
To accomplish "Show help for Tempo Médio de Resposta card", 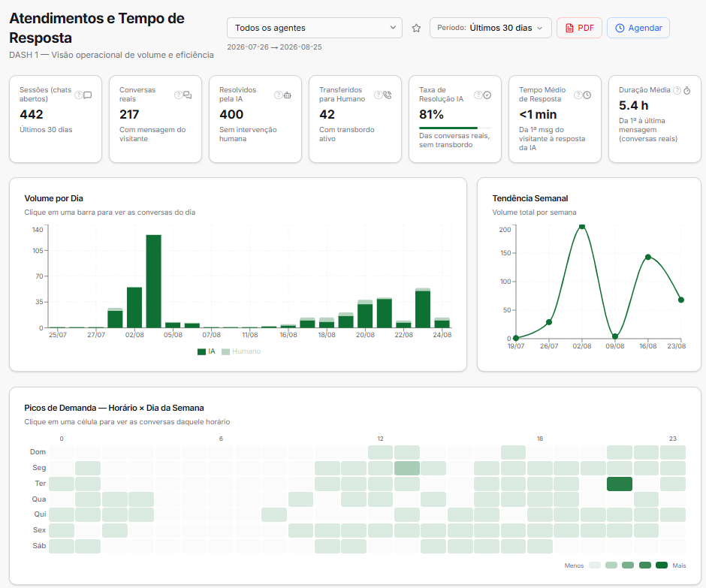I will (x=578, y=95).
